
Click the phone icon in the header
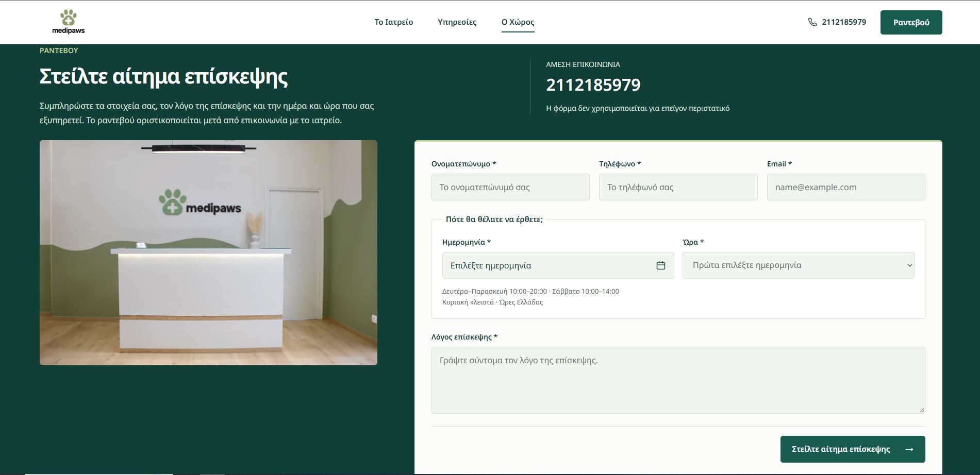[x=812, y=22]
